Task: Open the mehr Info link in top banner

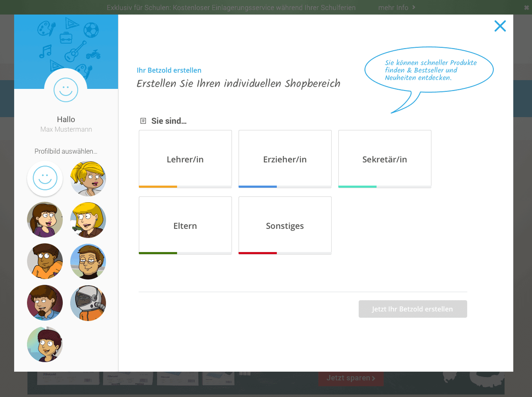Action: pyautogui.click(x=397, y=7)
